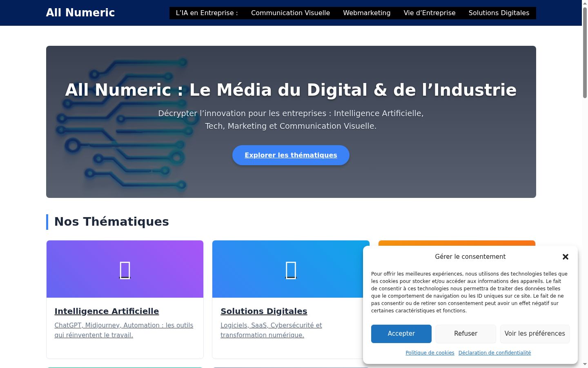
Task: Click the Explorer les thématiques button
Action: point(291,155)
